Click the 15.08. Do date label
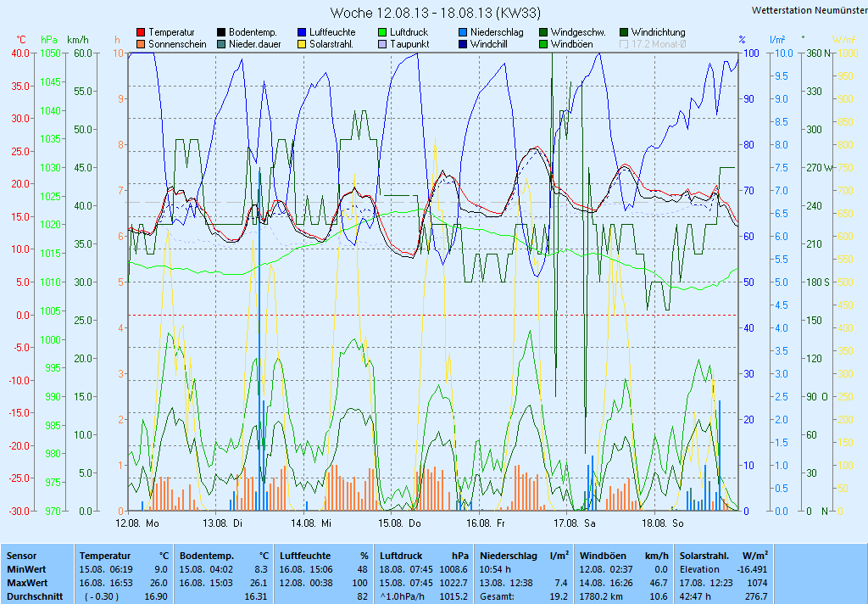 tap(399, 523)
